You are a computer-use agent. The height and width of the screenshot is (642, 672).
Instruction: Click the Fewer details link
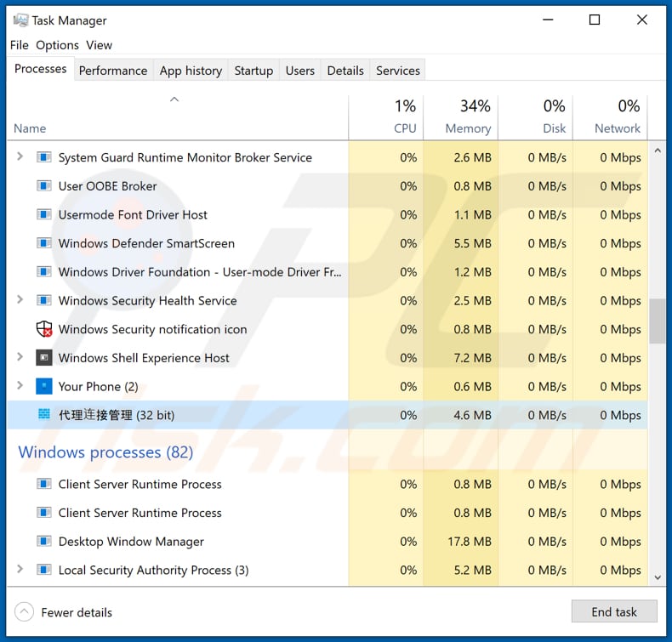tap(77, 612)
